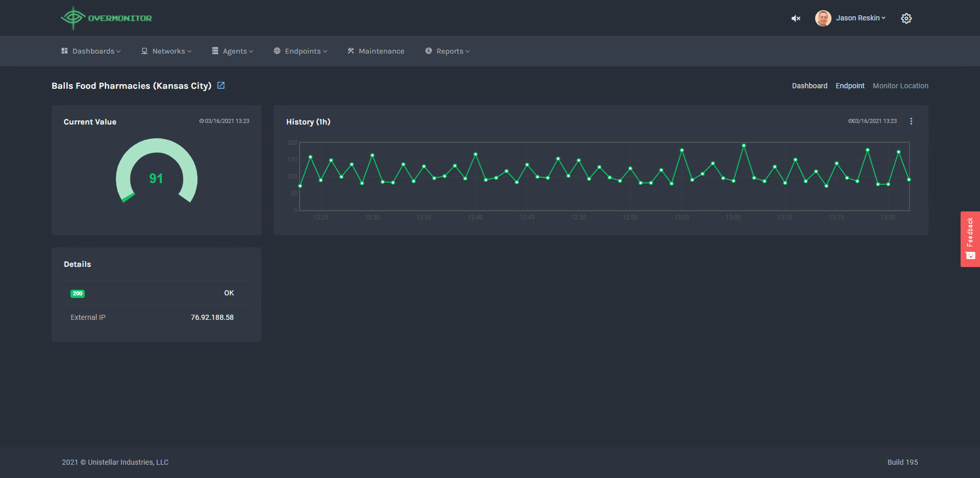This screenshot has width=980, height=478.
Task: Expand the Networks dropdown menu
Action: coord(166,51)
